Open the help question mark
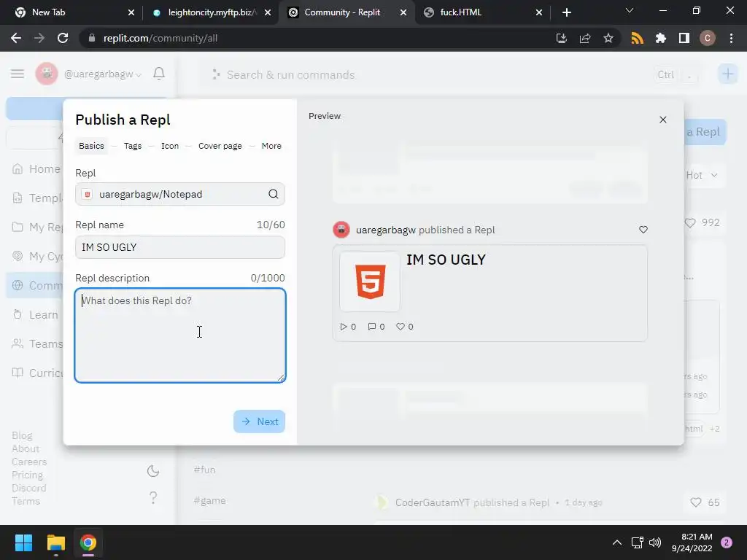 tap(153, 497)
